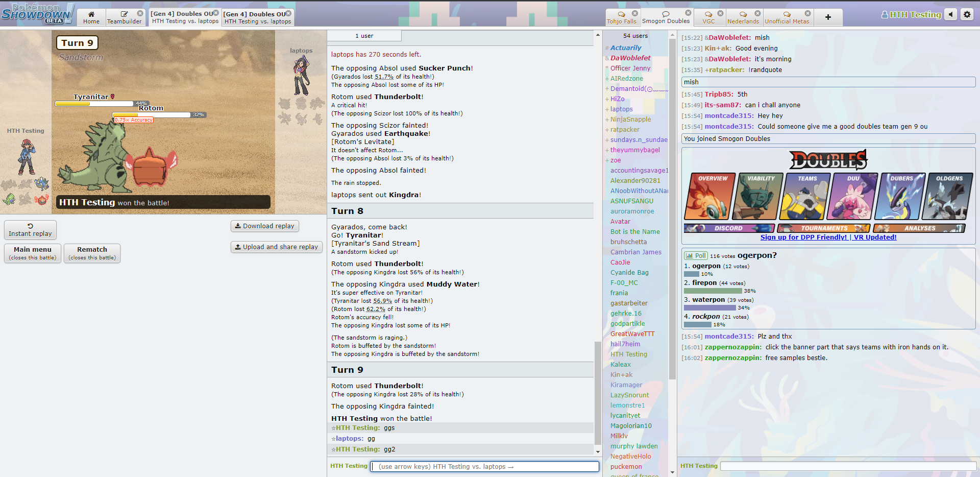
Task: Focus the battle chat input field
Action: 485,466
